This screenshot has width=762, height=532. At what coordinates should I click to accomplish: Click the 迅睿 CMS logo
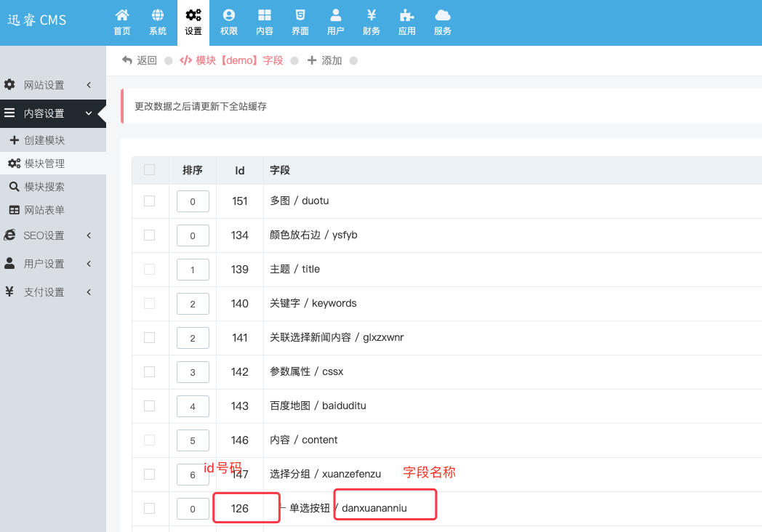click(x=37, y=20)
